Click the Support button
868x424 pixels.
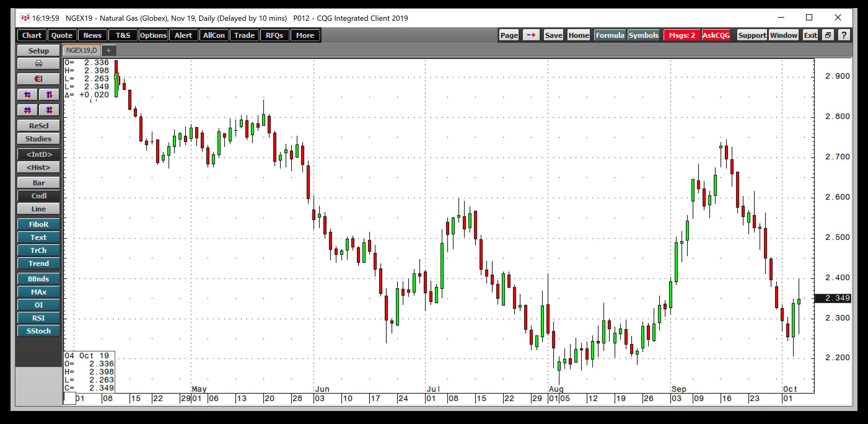pos(752,35)
